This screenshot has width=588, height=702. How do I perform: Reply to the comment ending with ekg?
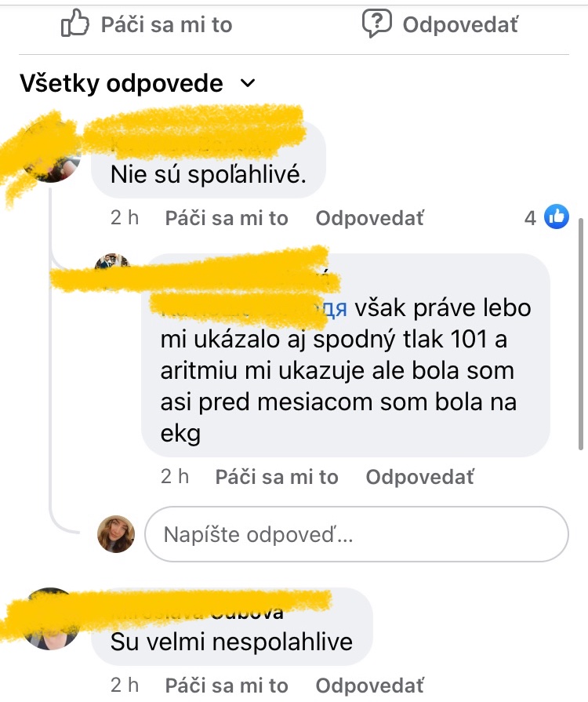coord(419,477)
